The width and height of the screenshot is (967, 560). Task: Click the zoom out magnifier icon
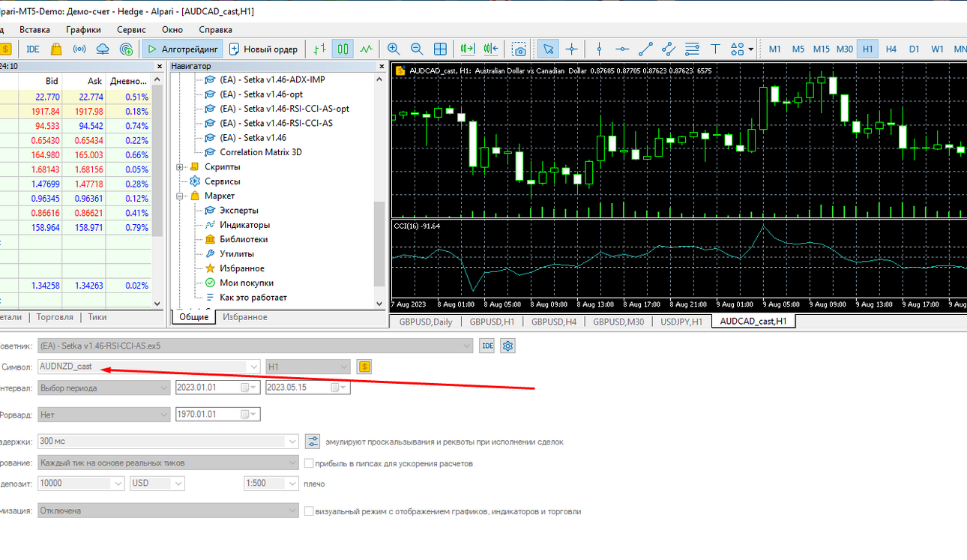[x=417, y=49]
